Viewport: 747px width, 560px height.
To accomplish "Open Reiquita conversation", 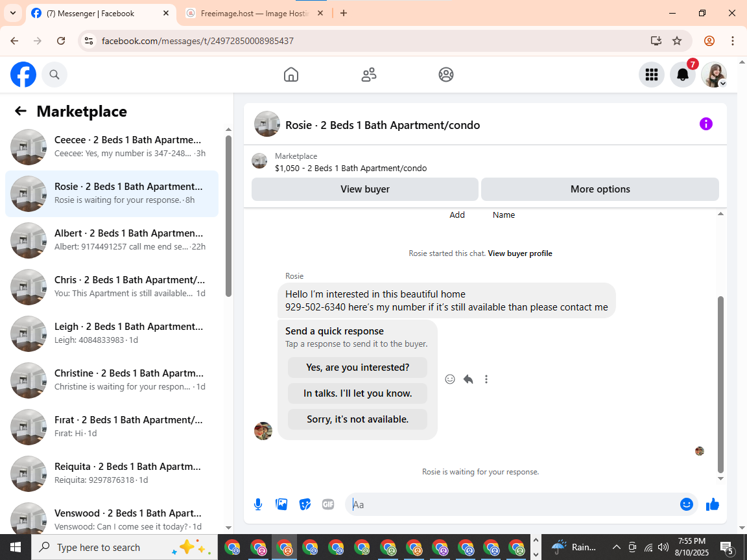I will coord(112,474).
